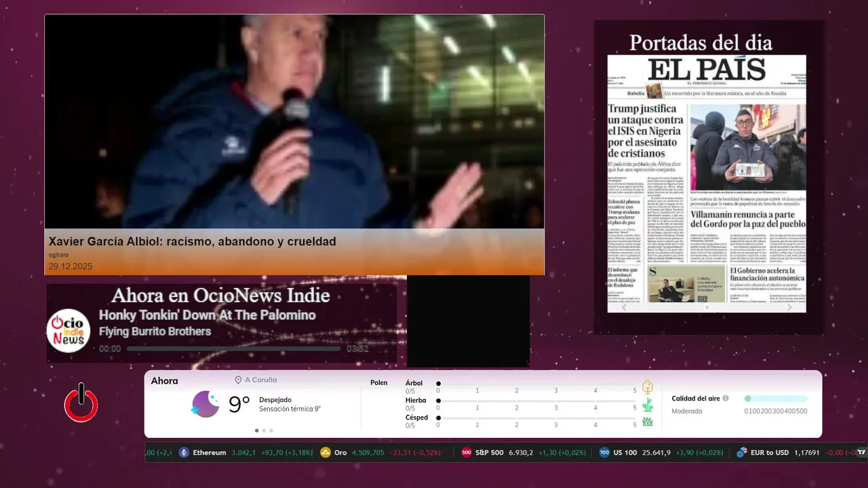Pause the newspaper covers slideshow
Screen dimensions: 868x488
(x=707, y=308)
